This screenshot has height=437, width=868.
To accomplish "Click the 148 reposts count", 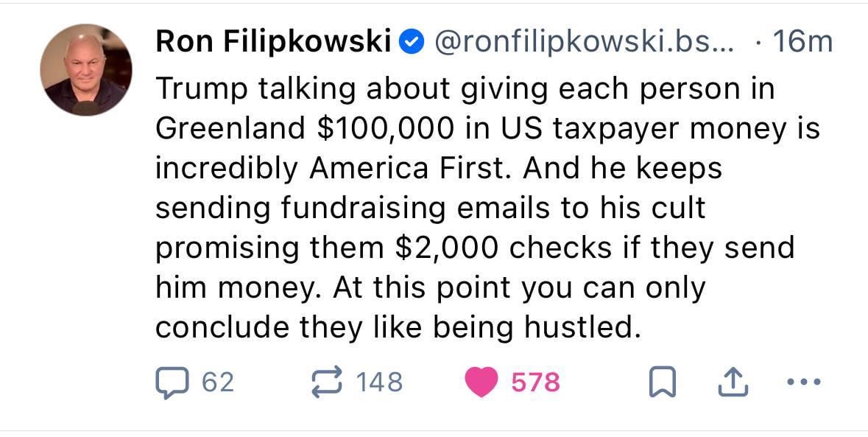I will pyautogui.click(x=379, y=382).
